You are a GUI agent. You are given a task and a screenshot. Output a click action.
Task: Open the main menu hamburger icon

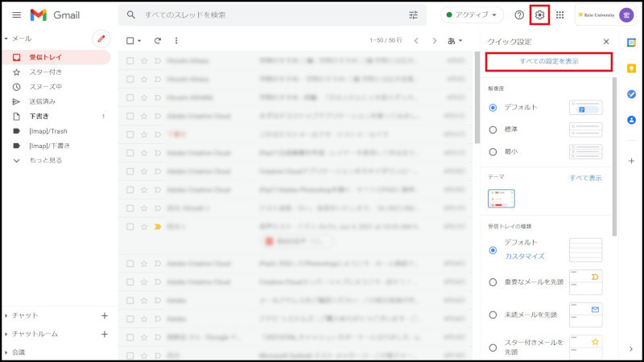(16, 14)
